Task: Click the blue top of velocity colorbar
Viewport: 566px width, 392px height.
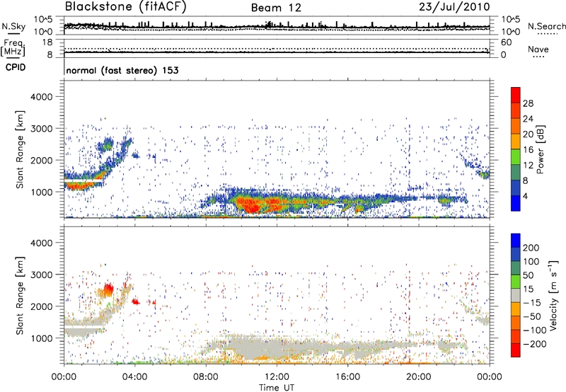Action: click(x=516, y=240)
